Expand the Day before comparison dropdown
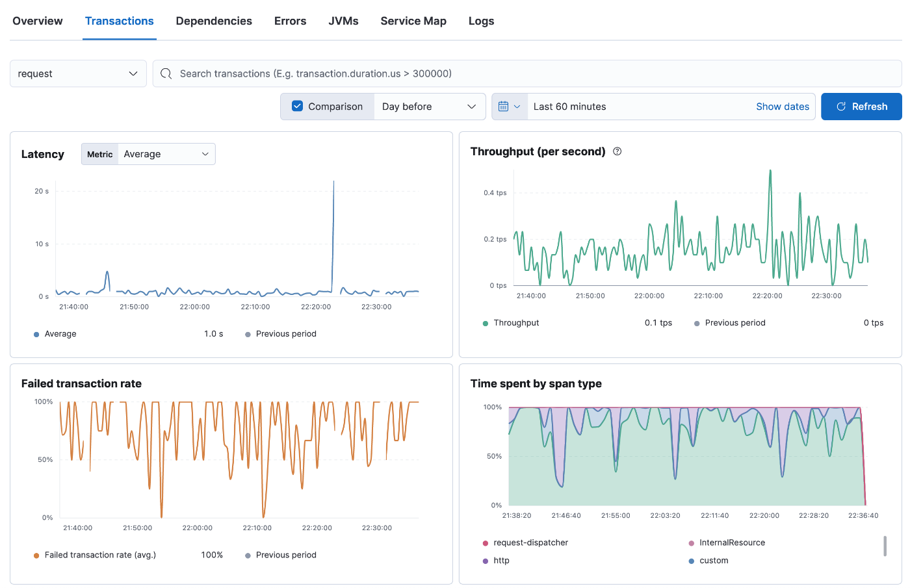The image size is (910, 588). coord(429,107)
